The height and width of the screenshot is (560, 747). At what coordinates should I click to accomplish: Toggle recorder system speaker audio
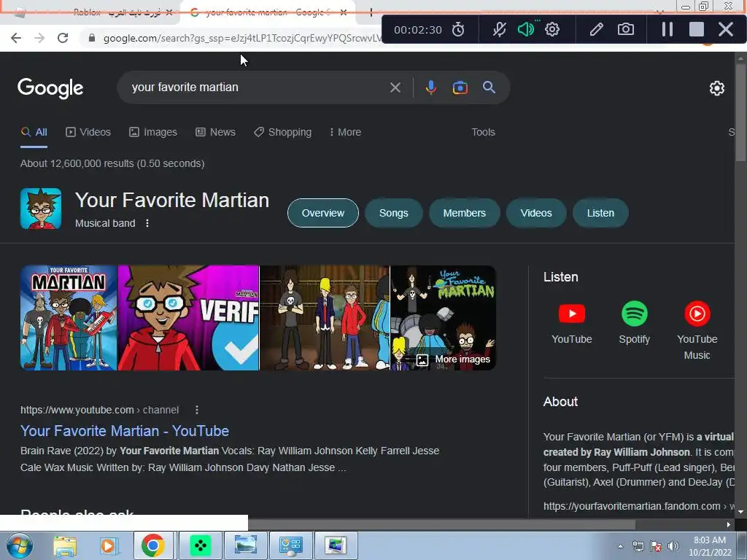(526, 29)
